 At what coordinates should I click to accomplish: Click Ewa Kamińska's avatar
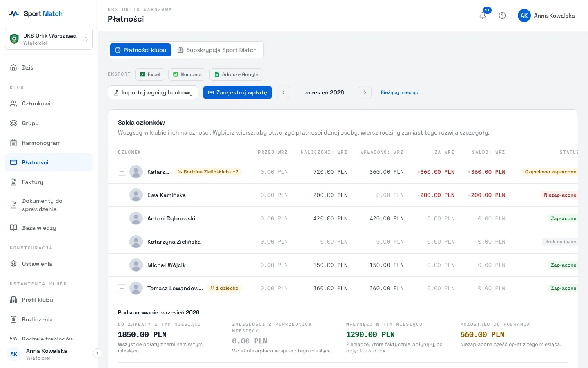[136, 195]
